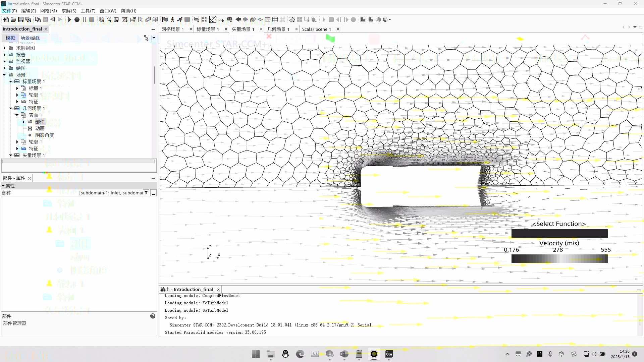Switch to the 矢量场景 1 tab
The image size is (644, 362).
pyautogui.click(x=243, y=29)
